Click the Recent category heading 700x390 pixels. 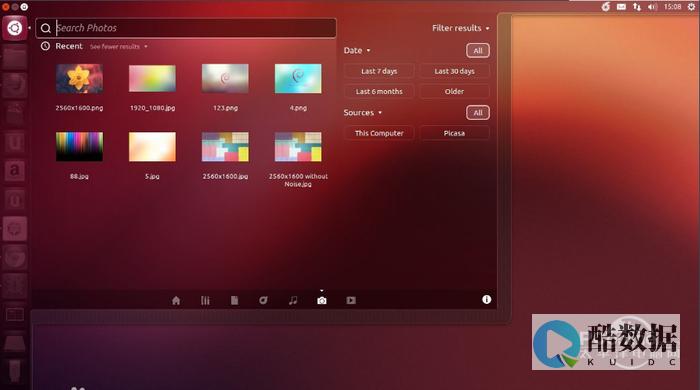[69, 46]
